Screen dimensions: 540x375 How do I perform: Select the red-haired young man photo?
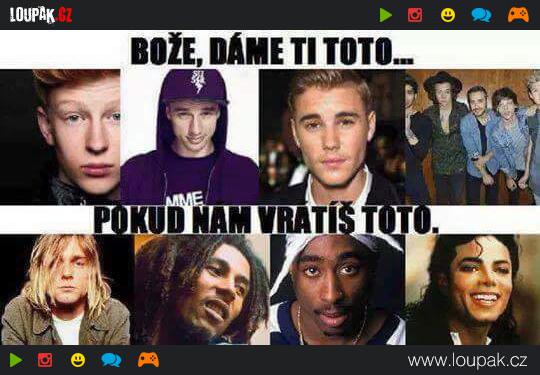pos(60,137)
